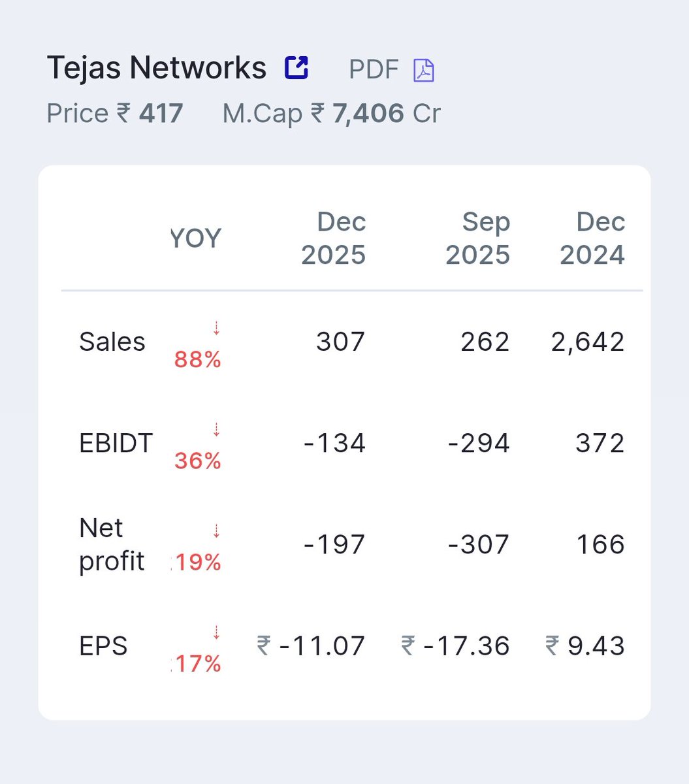Select the Dec 2025 column header
The image size is (689, 784).
(334, 238)
